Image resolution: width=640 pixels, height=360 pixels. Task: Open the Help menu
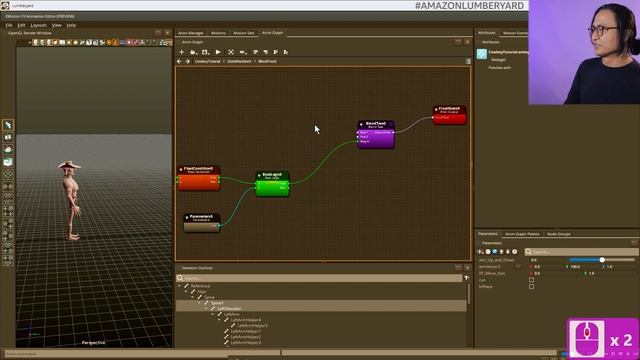click(71, 25)
